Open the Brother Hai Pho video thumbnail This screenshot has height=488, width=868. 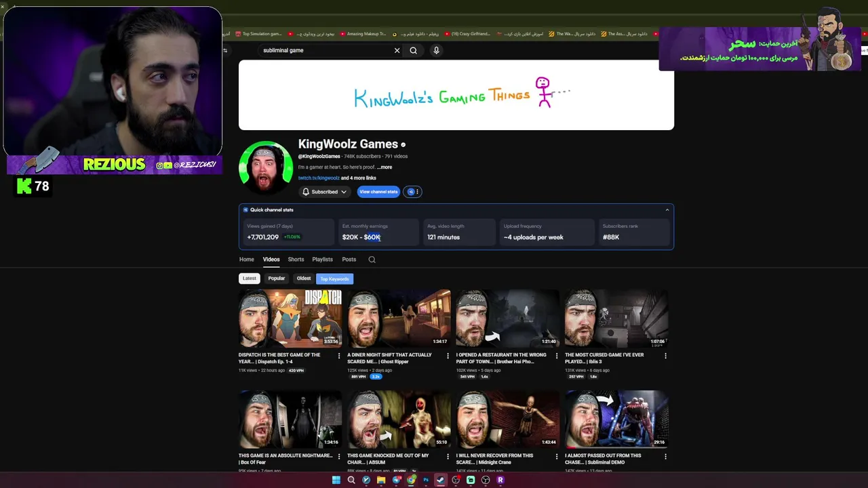pyautogui.click(x=508, y=319)
